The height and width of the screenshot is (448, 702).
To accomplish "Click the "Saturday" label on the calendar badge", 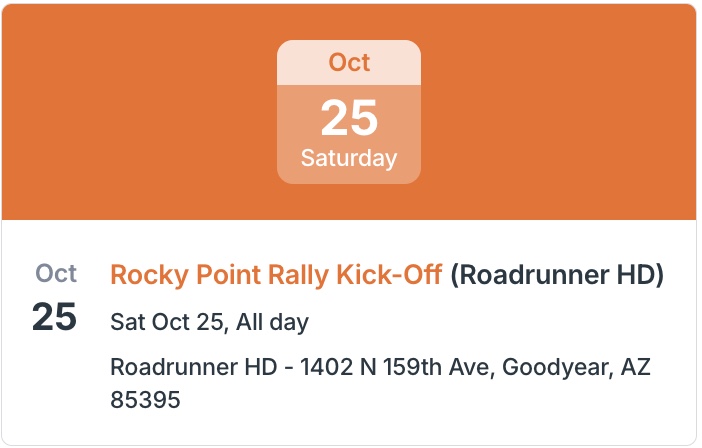I will 349,158.
